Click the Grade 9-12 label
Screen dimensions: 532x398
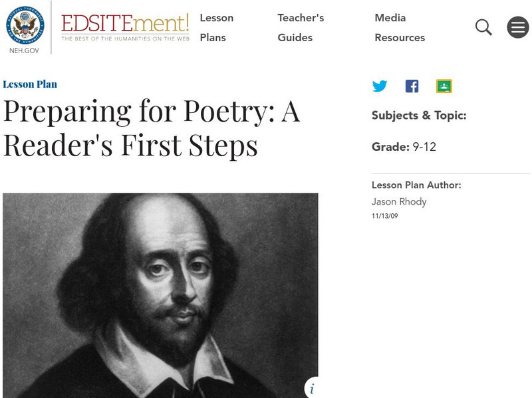point(404,147)
